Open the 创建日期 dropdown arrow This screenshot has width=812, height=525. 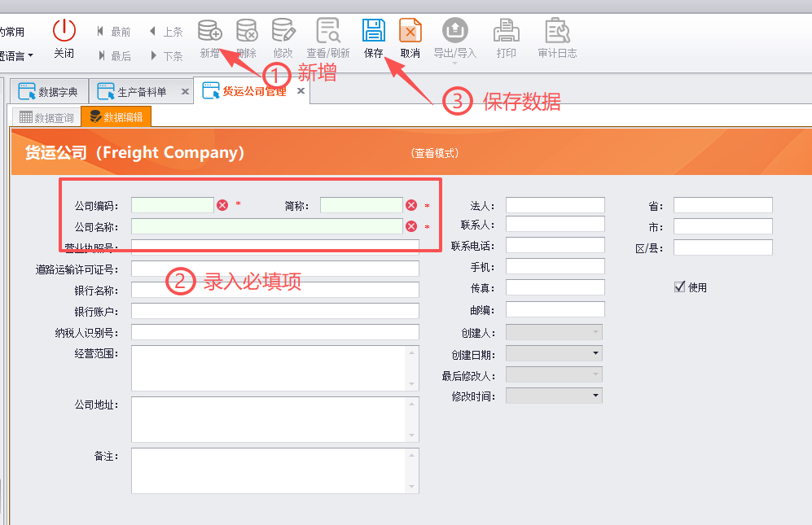coord(595,353)
